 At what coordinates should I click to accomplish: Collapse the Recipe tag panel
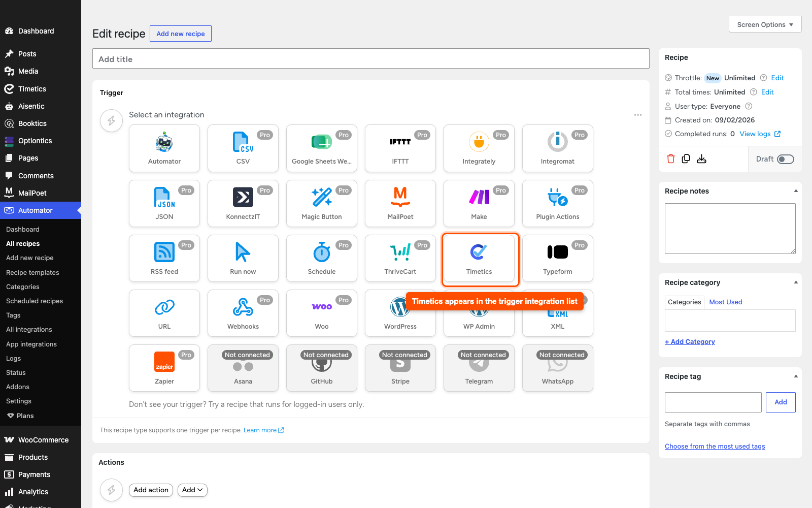(x=796, y=376)
